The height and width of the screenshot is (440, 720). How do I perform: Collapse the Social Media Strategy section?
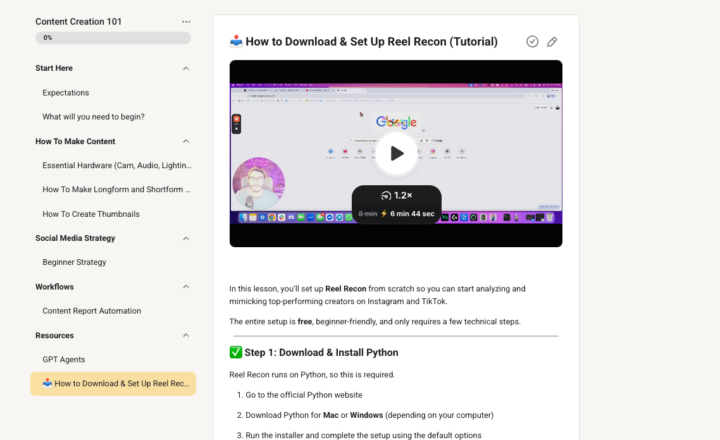click(186, 238)
